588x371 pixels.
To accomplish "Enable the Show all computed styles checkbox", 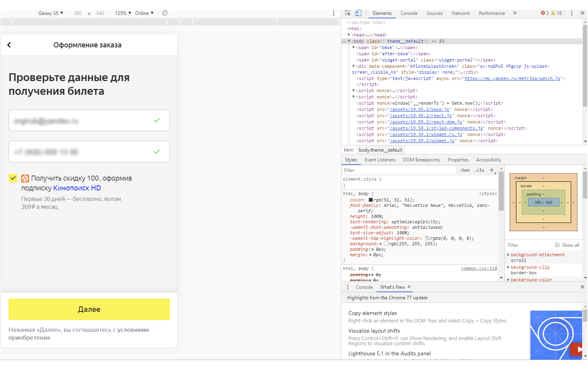I will (557, 245).
